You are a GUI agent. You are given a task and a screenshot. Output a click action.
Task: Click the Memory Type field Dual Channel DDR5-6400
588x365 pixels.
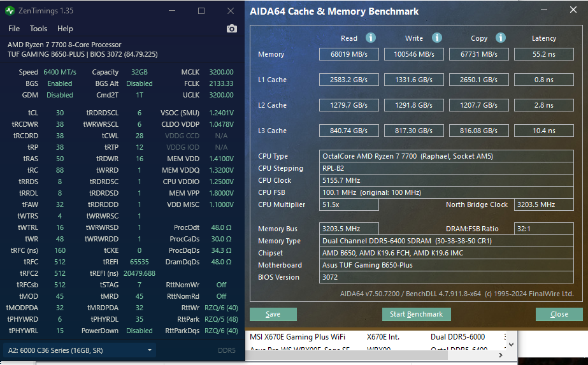(x=446, y=241)
